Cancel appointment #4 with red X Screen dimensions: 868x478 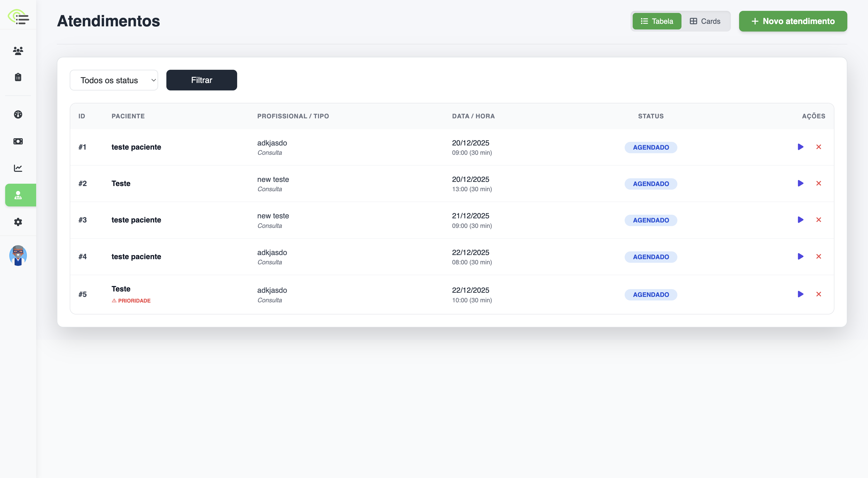818,257
